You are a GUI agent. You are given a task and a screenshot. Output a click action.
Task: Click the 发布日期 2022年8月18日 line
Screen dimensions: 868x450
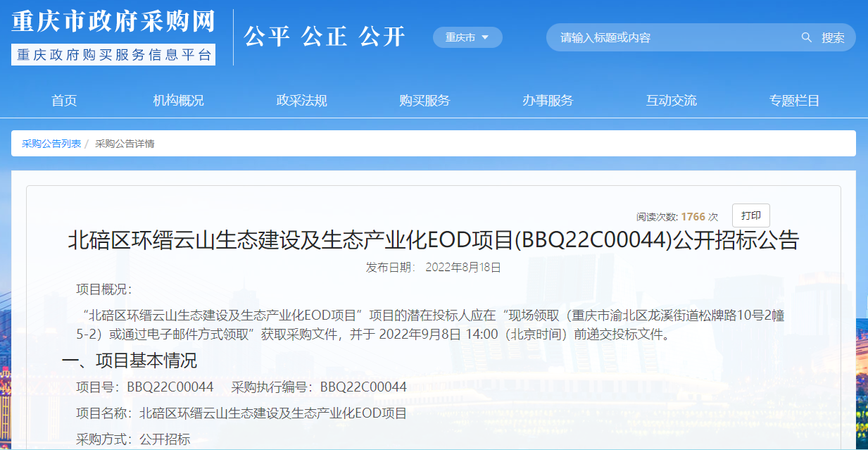[x=434, y=268]
